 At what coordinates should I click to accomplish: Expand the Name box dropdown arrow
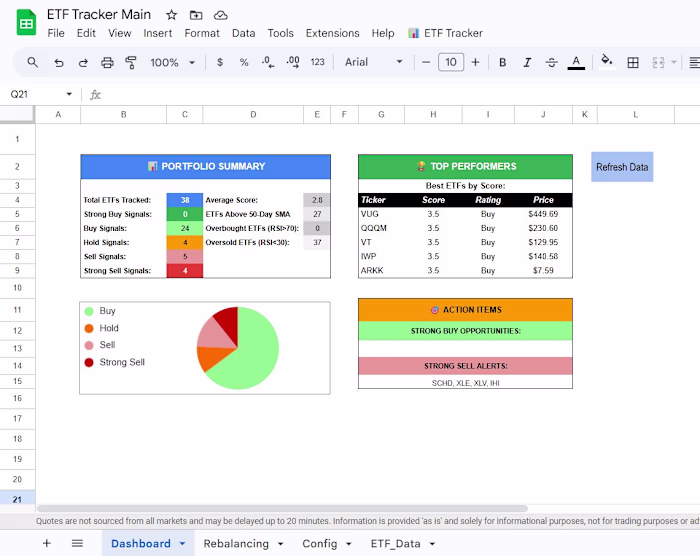[x=69, y=94]
